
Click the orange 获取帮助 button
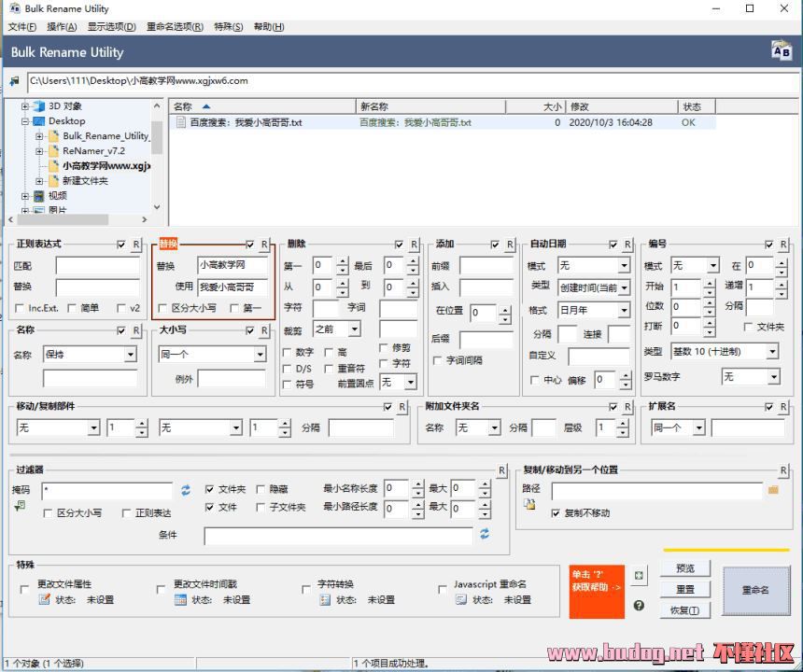point(597,591)
